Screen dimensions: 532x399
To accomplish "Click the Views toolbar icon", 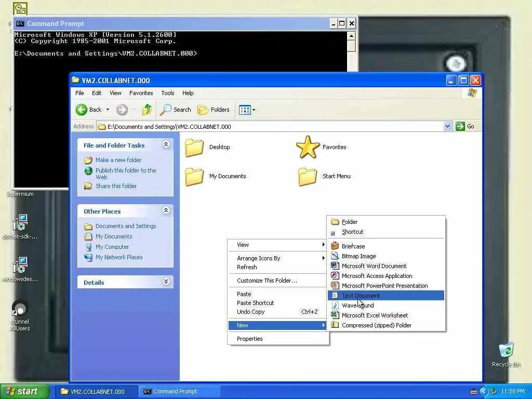I will click(x=245, y=110).
